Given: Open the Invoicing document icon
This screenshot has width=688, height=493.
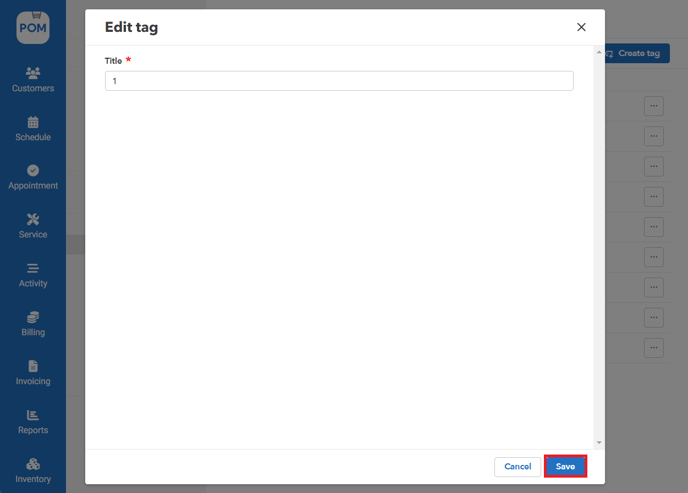Looking at the screenshot, I should point(33,366).
